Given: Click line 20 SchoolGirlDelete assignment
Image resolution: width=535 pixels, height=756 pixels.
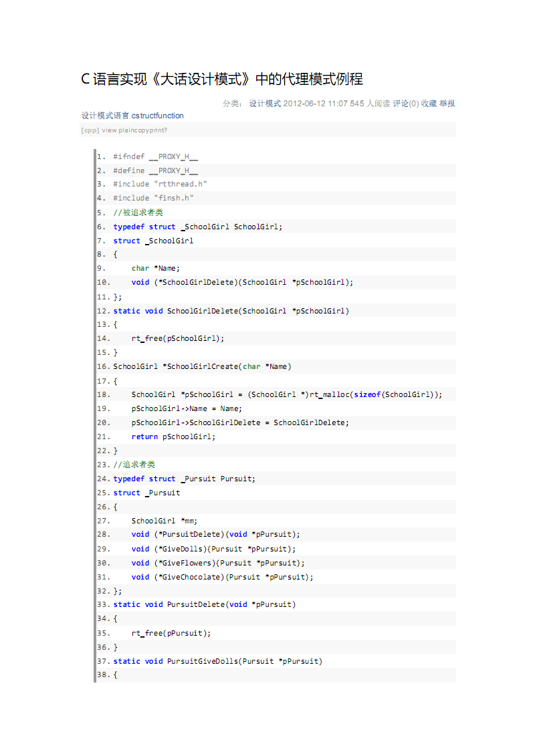Looking at the screenshot, I should point(240,423).
